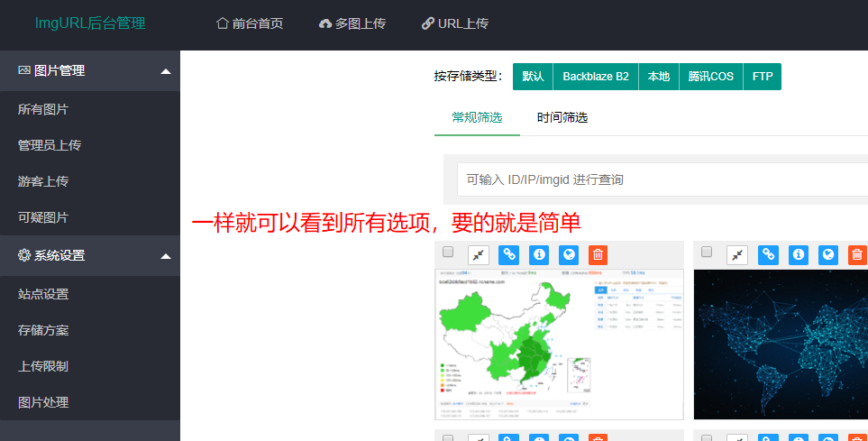The width and height of the screenshot is (868, 441).
Task: Compress the world network image
Action: [x=737, y=255]
